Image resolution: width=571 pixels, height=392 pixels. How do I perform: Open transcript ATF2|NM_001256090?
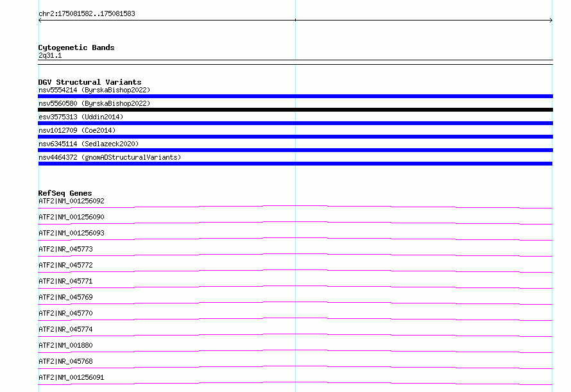point(71,217)
